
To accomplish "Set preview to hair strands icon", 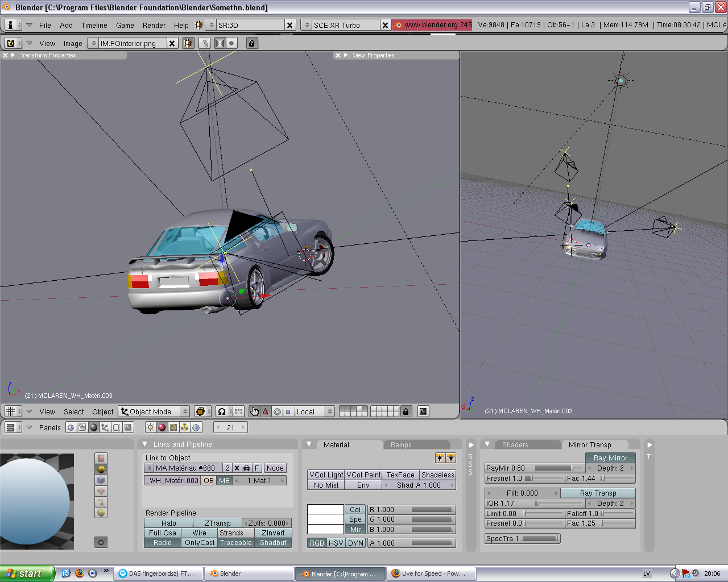I will pyautogui.click(x=101, y=502).
